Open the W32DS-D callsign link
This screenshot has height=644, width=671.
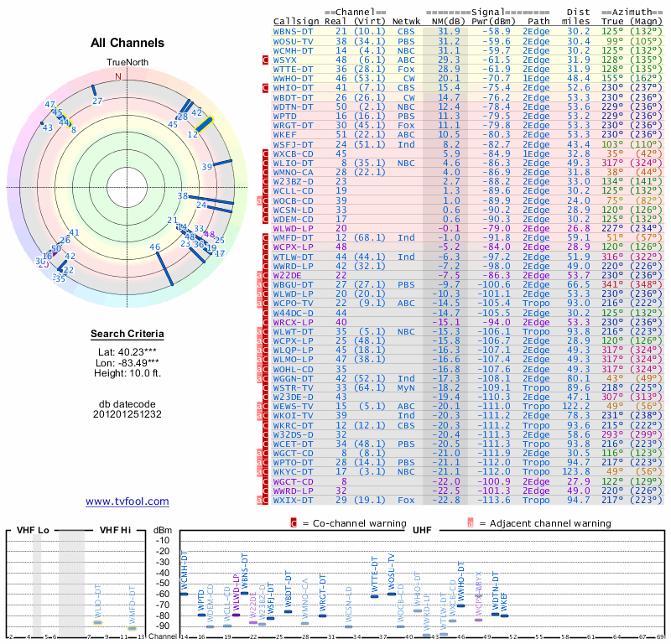tap(293, 434)
